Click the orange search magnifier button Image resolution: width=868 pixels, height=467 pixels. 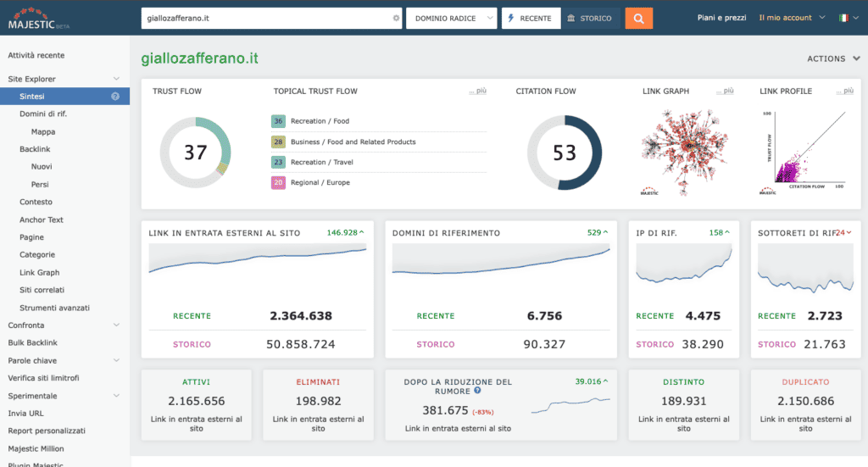(639, 19)
